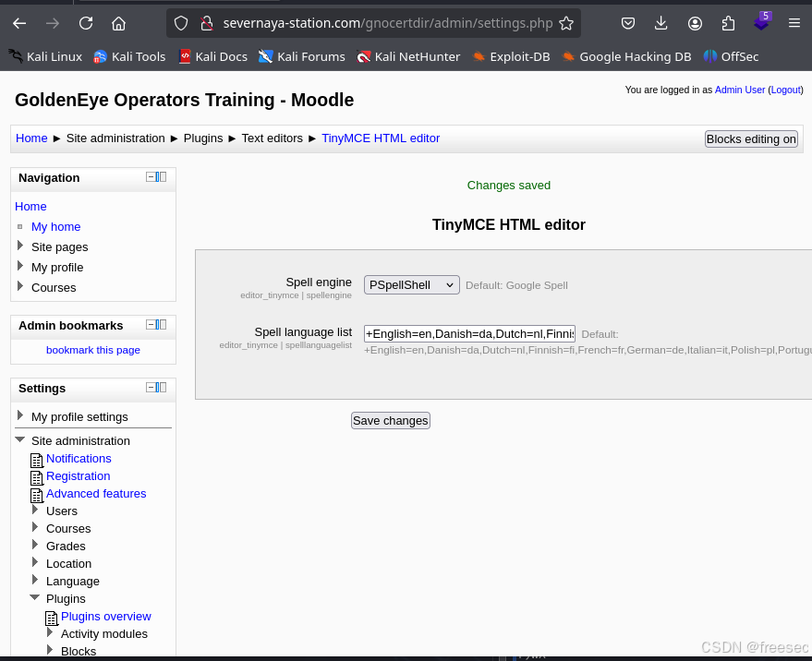Open tracking protection shield icon
Image resolution: width=812 pixels, height=661 pixels.
coord(181,23)
